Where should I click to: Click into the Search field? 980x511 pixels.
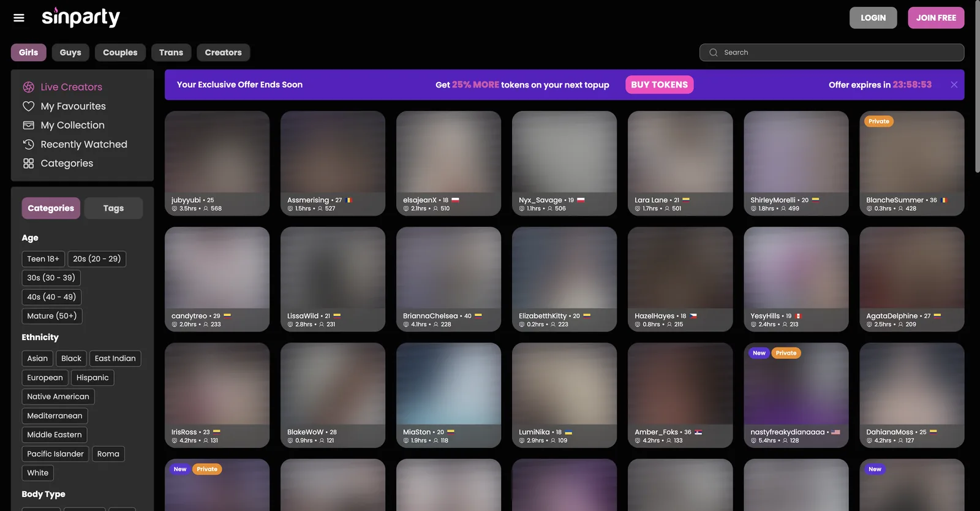(832, 53)
